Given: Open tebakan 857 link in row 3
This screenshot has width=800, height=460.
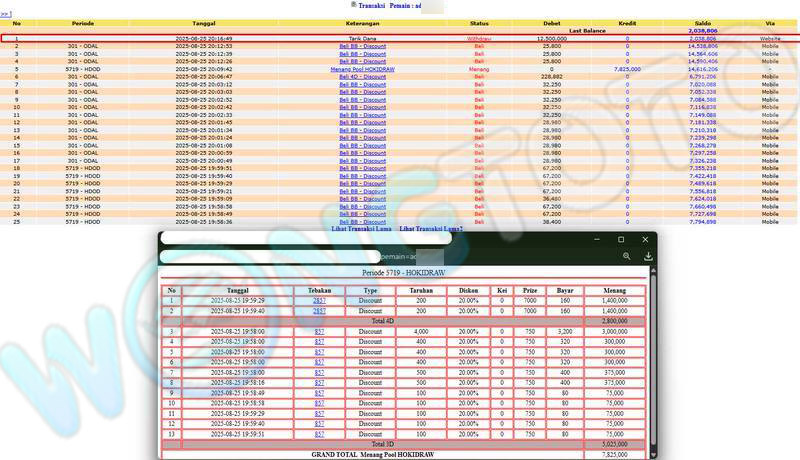Looking at the screenshot, I should coord(319,331).
